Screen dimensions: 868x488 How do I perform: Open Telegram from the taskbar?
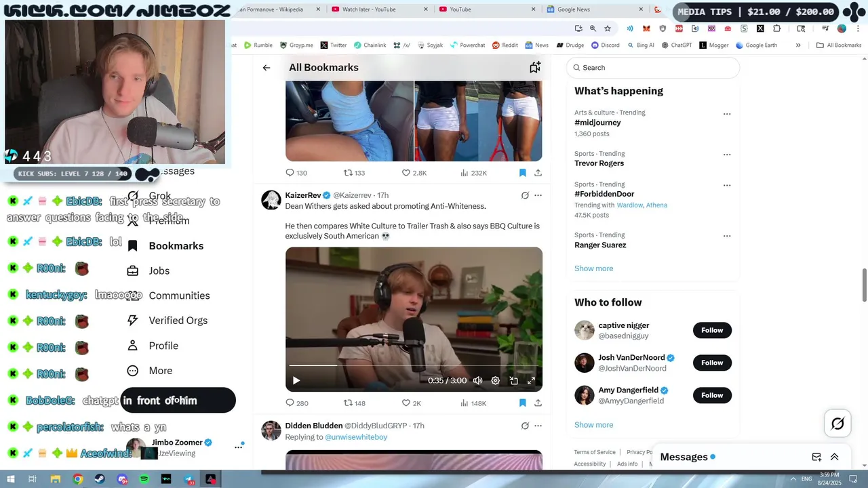(x=189, y=479)
